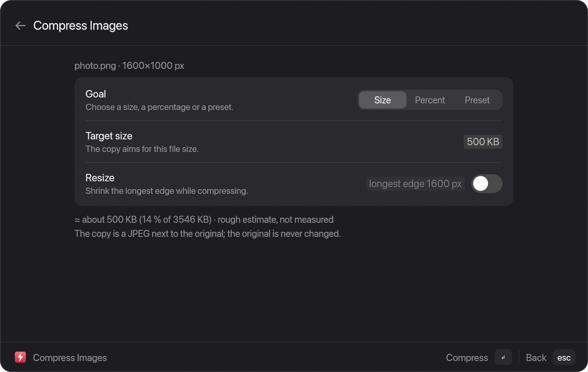
Task: Click the photo.png file info text
Action: coord(129,65)
